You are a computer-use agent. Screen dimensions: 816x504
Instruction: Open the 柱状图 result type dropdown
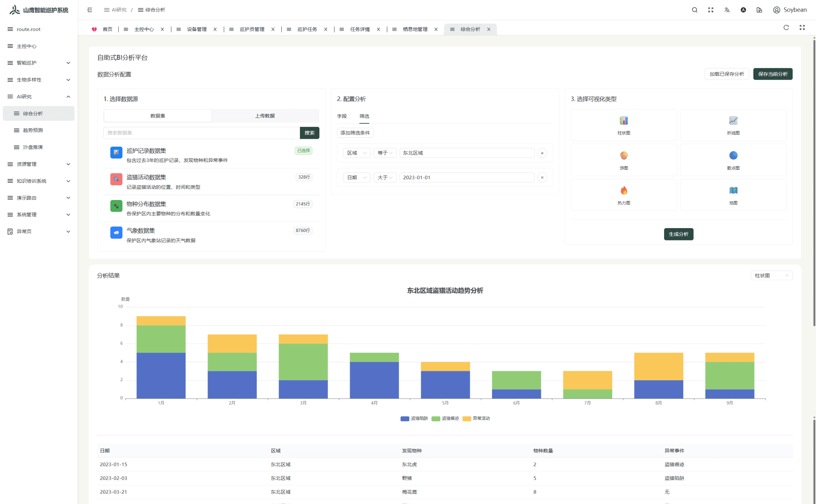[x=771, y=276]
